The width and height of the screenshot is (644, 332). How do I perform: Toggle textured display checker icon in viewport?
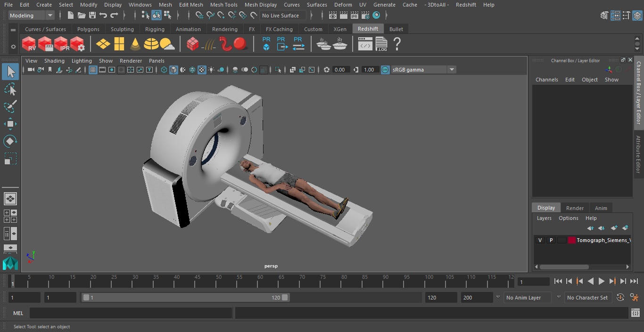click(x=202, y=70)
